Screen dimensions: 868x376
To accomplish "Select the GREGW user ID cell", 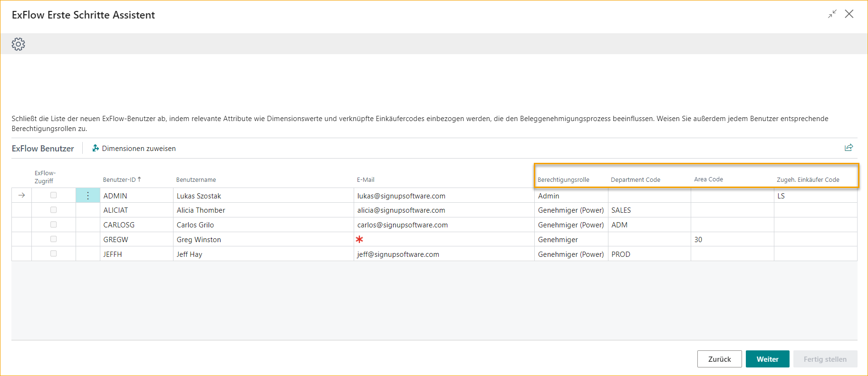I will coord(136,240).
